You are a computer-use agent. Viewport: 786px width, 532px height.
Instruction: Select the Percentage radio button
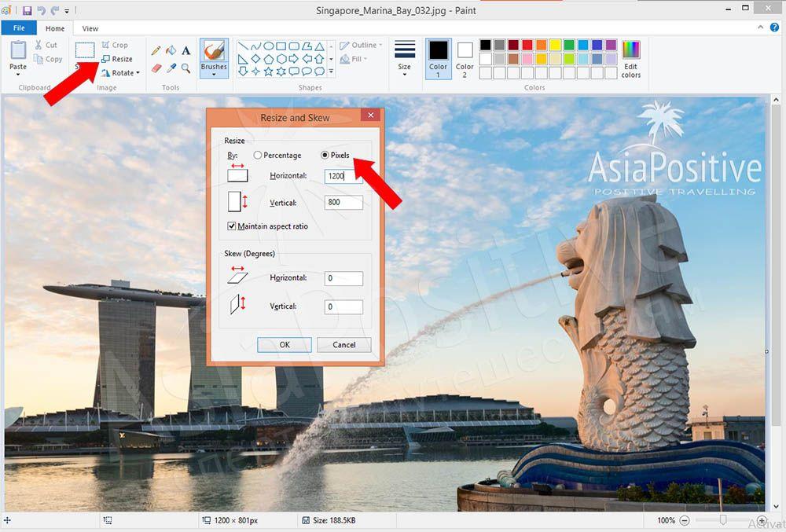[x=258, y=156]
